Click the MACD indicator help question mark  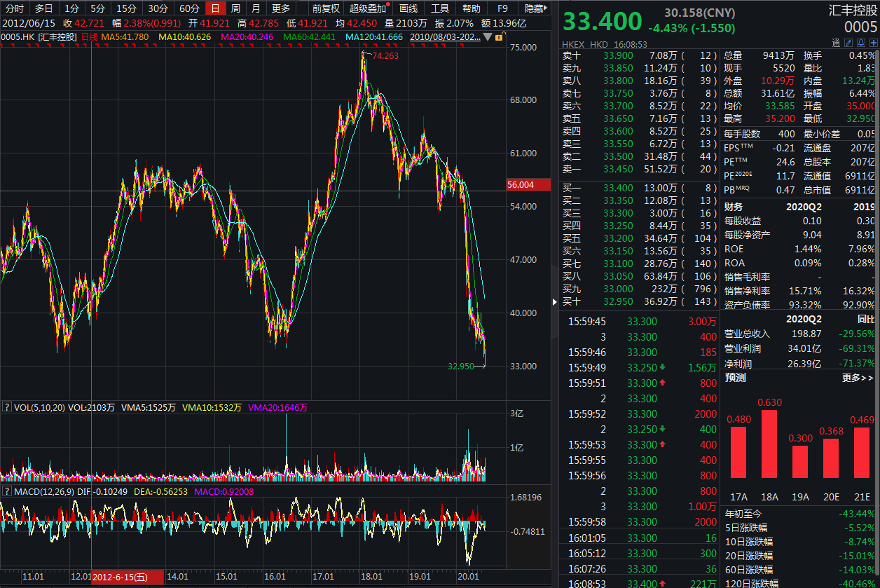click(6, 491)
